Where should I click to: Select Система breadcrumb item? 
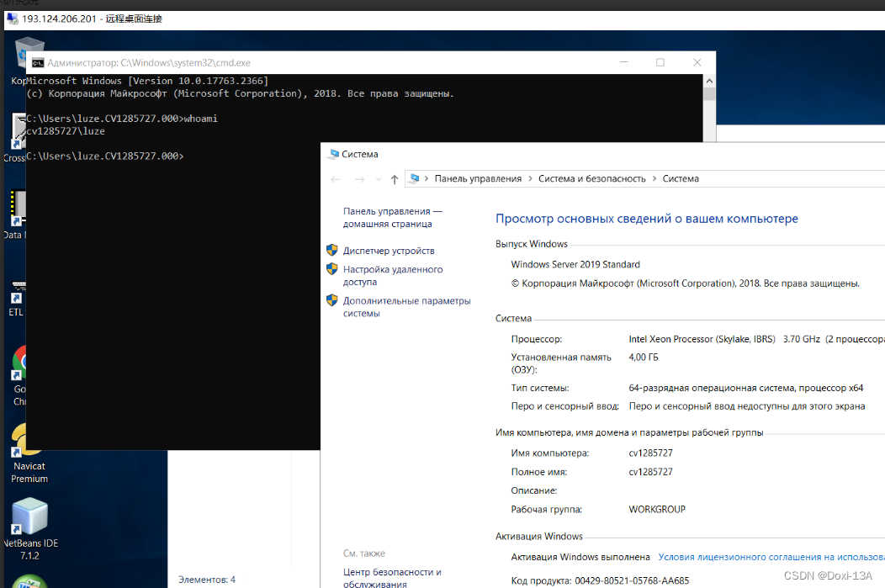point(681,178)
